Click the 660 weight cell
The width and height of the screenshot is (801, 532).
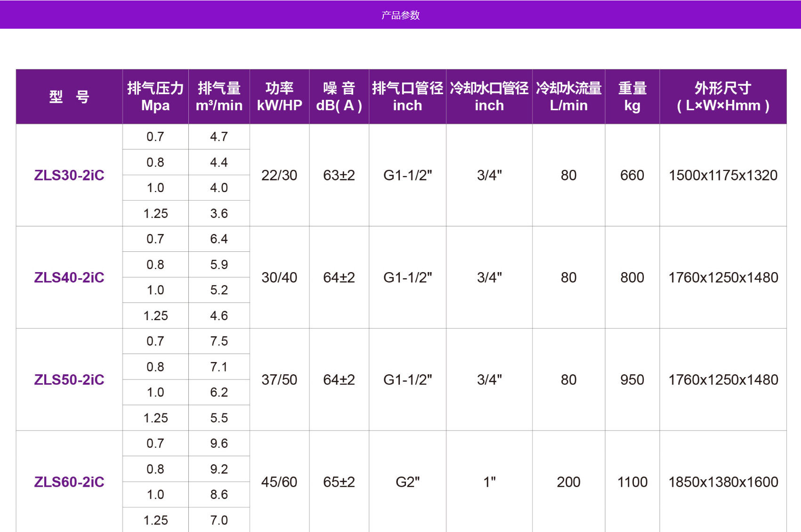coord(632,175)
